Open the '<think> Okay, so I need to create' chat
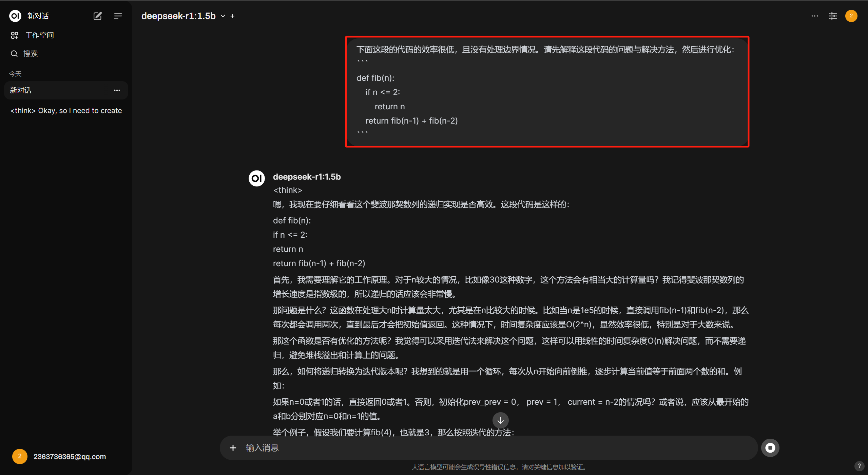Image resolution: width=868 pixels, height=475 pixels. tap(66, 111)
